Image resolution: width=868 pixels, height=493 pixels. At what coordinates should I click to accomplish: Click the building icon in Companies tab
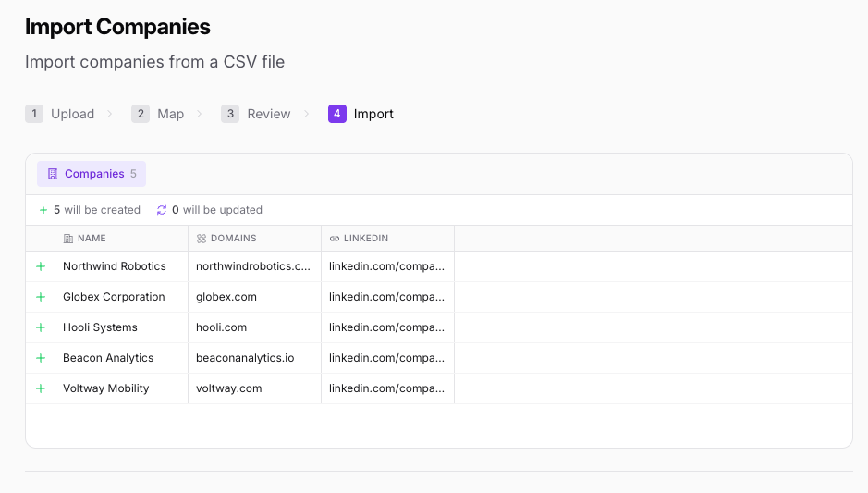[53, 174]
